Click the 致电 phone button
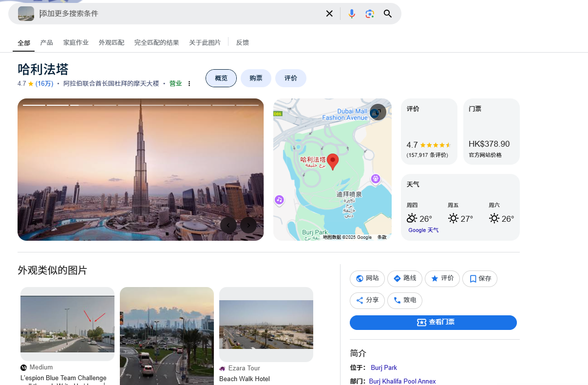This screenshot has width=588, height=385. point(405,300)
